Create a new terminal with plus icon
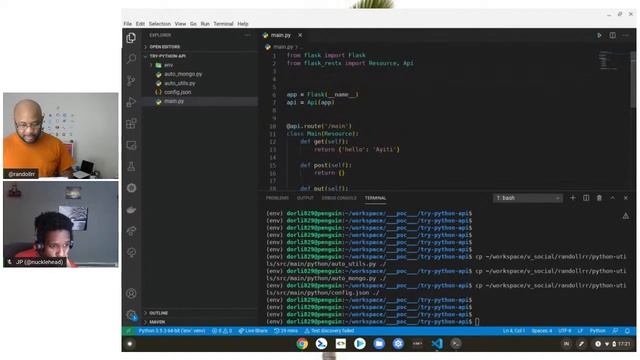The image size is (640, 360). pos(573,198)
